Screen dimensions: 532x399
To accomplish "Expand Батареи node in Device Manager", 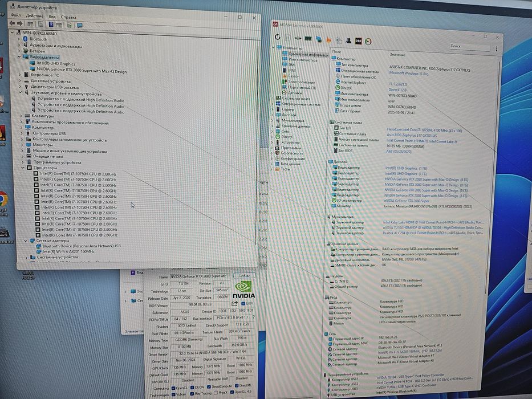I will pos(19,51).
